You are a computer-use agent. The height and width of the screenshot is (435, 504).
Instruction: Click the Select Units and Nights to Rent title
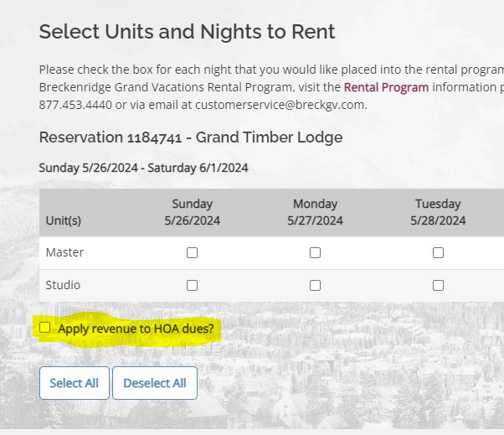(x=187, y=32)
